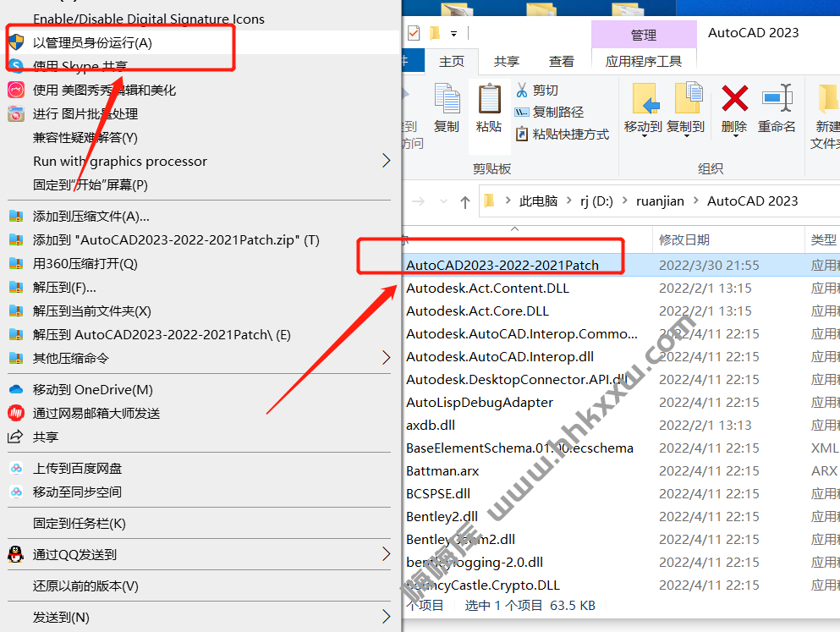Click the NetEase Mail Master icon
The width and height of the screenshot is (840, 632).
coord(16,413)
